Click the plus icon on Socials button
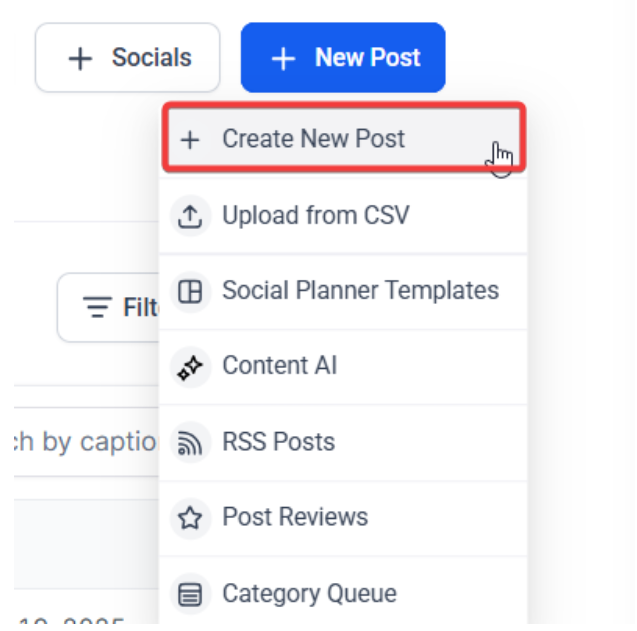Viewport: 637px width, 631px height. coord(80,59)
